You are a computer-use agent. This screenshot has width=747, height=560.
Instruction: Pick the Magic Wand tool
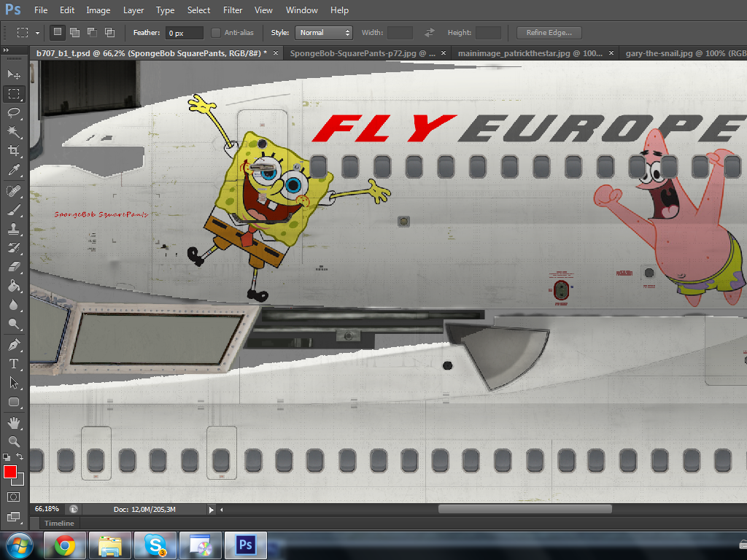point(13,131)
